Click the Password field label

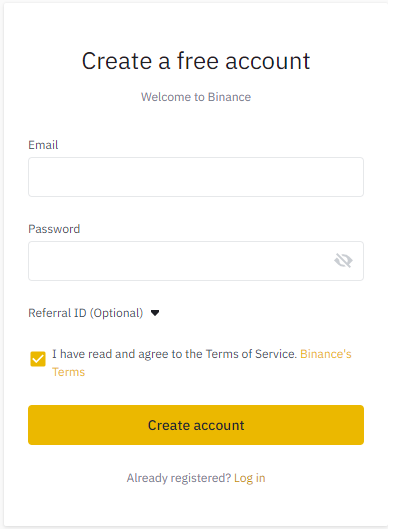(54, 229)
